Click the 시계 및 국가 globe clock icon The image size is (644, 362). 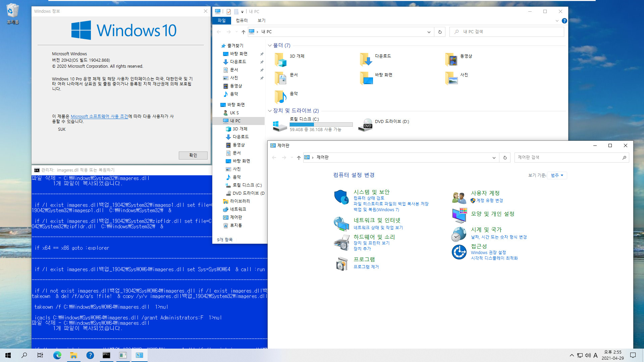459,234
